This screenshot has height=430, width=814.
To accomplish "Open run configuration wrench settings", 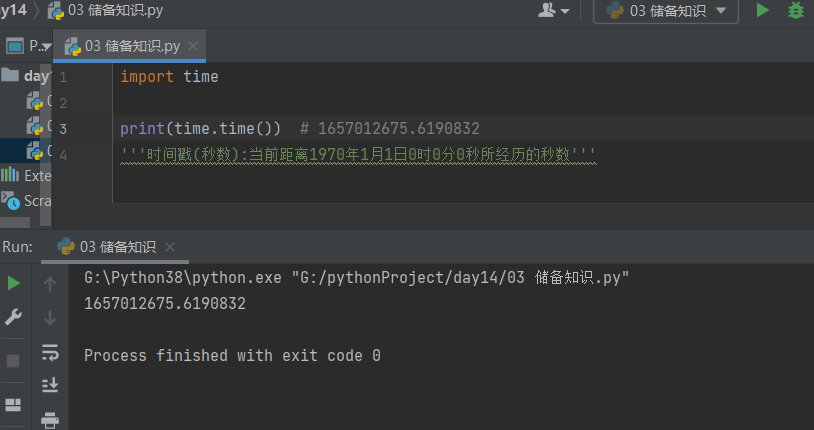I will pos(13,317).
